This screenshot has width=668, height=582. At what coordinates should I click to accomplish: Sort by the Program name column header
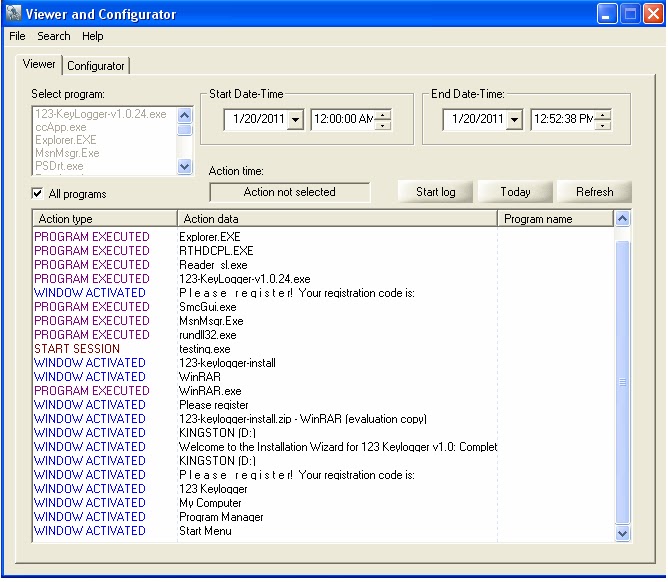(556, 219)
